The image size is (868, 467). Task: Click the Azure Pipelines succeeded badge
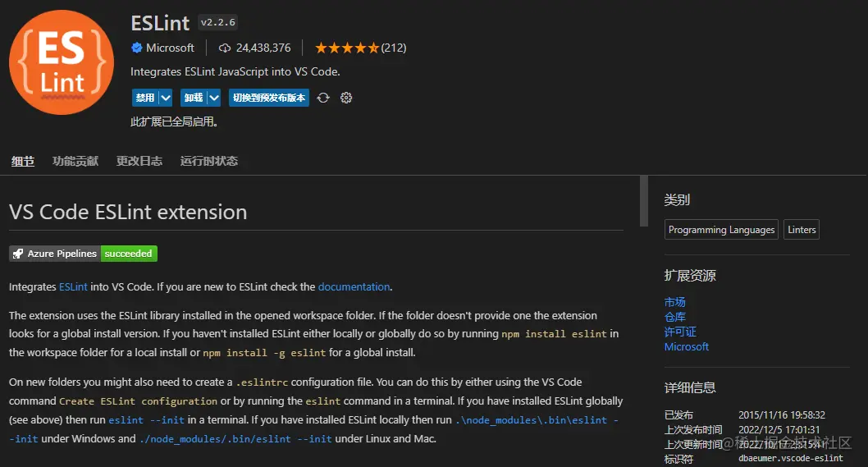pyautogui.click(x=83, y=253)
